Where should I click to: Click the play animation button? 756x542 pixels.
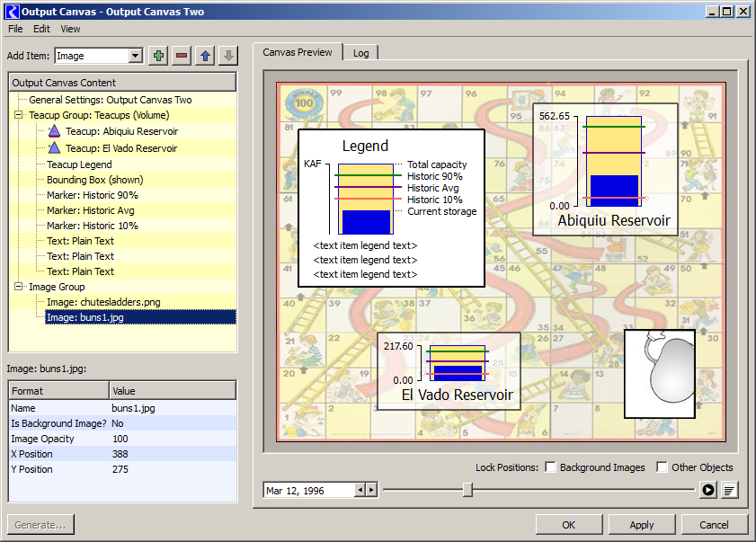[x=708, y=491]
